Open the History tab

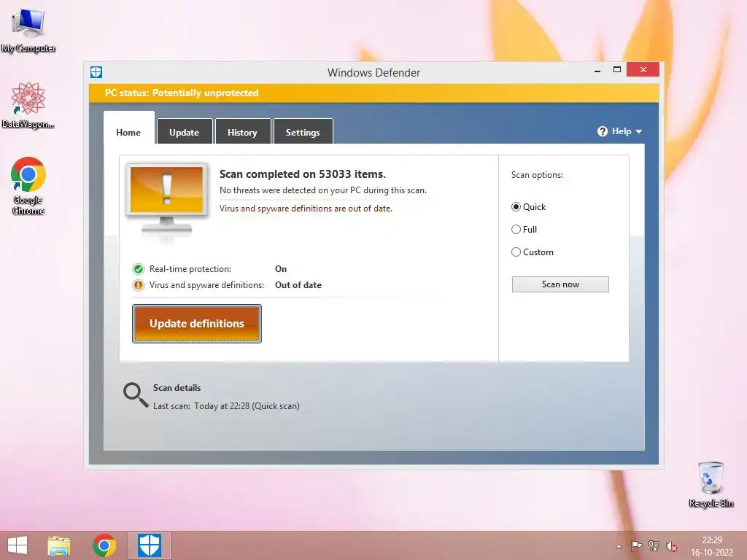click(x=242, y=133)
